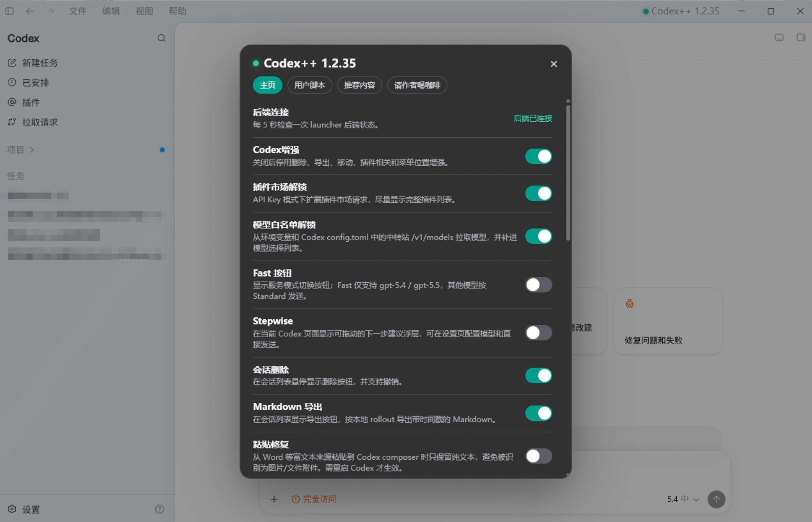This screenshot has height=522, width=812.
Task: Click the Codex++ 1.2.35 status in title bar
Action: [681, 11]
